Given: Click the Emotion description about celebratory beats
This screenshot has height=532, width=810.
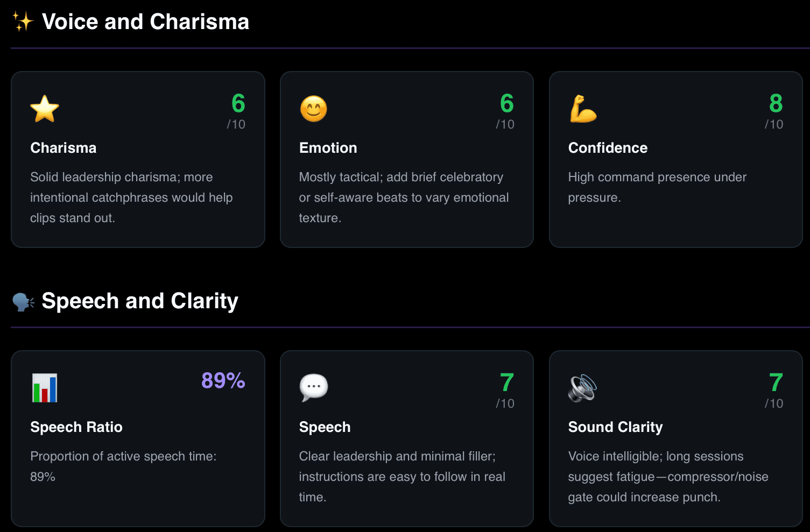Looking at the screenshot, I should [x=404, y=197].
